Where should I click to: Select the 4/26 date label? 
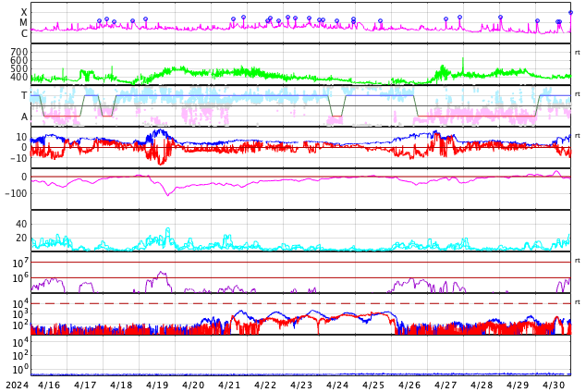(x=409, y=385)
